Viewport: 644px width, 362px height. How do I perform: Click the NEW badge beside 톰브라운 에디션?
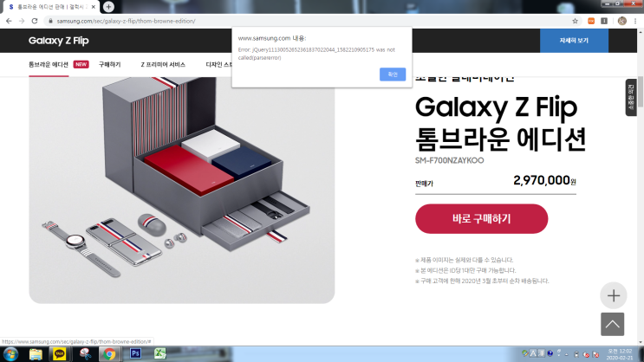pyautogui.click(x=81, y=64)
